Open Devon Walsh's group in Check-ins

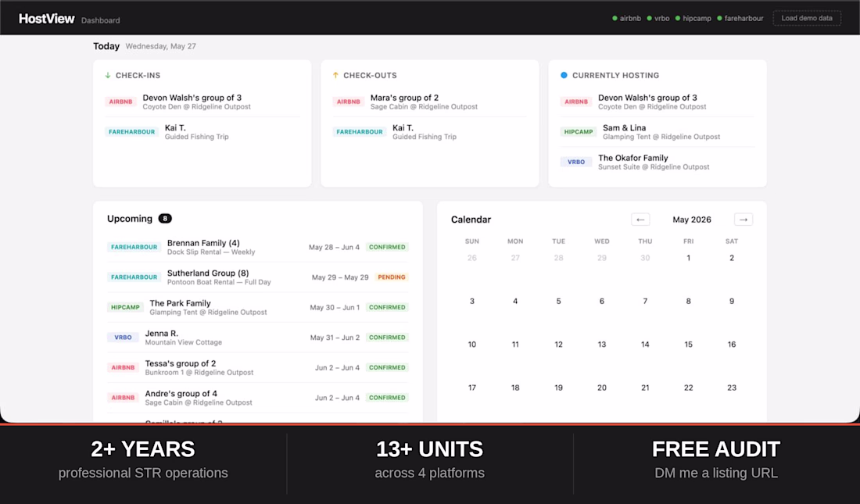point(202,102)
